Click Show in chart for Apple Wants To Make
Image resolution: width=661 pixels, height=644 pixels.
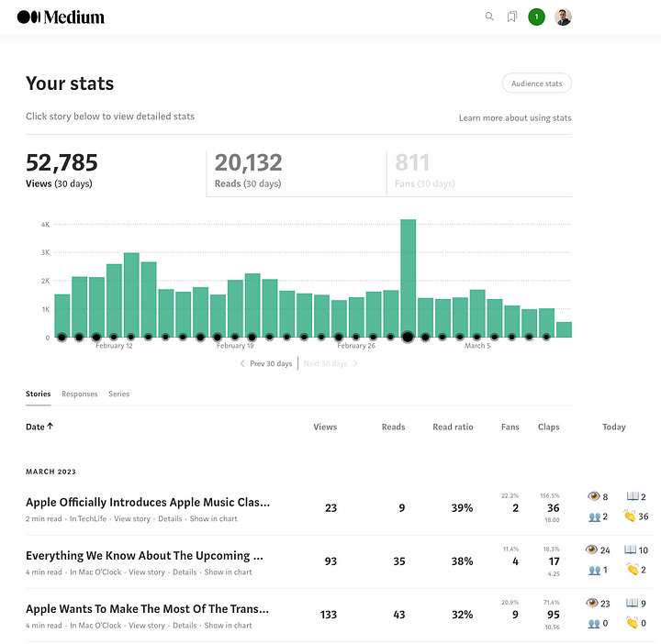point(228,626)
